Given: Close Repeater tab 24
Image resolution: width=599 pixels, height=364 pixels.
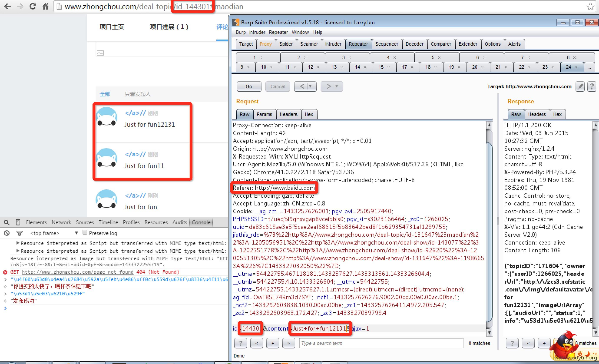Looking at the screenshot, I should point(576,67).
